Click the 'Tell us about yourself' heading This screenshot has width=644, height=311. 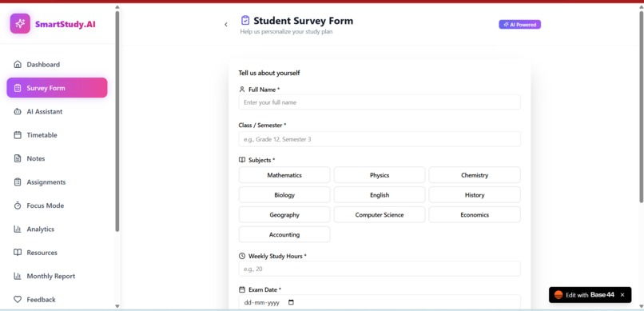tap(269, 73)
